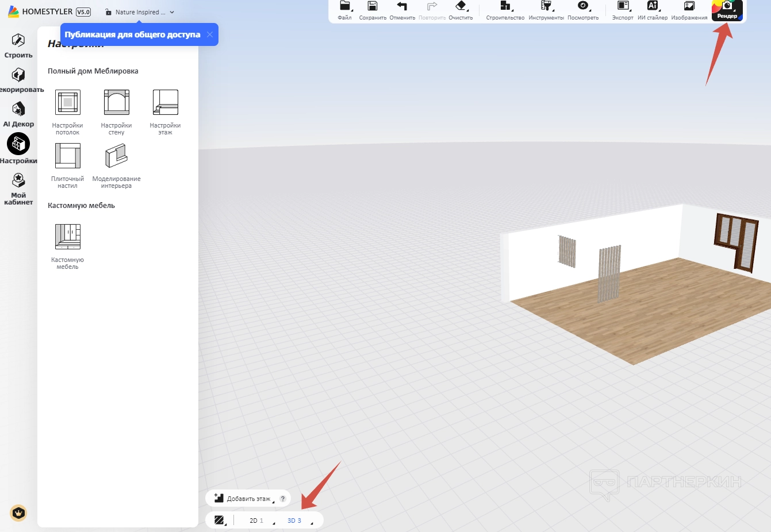This screenshot has width=771, height=532.
Task: Undo last action via Отменить
Action: click(x=402, y=10)
